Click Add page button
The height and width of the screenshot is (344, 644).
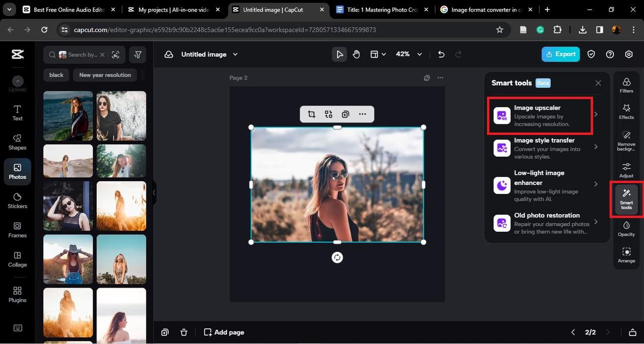coord(224,332)
